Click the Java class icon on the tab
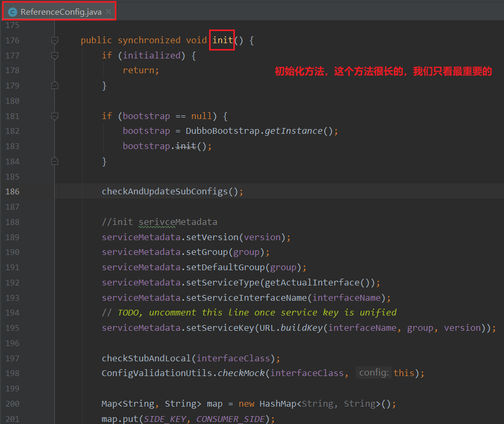504x424 pixels. [x=13, y=12]
